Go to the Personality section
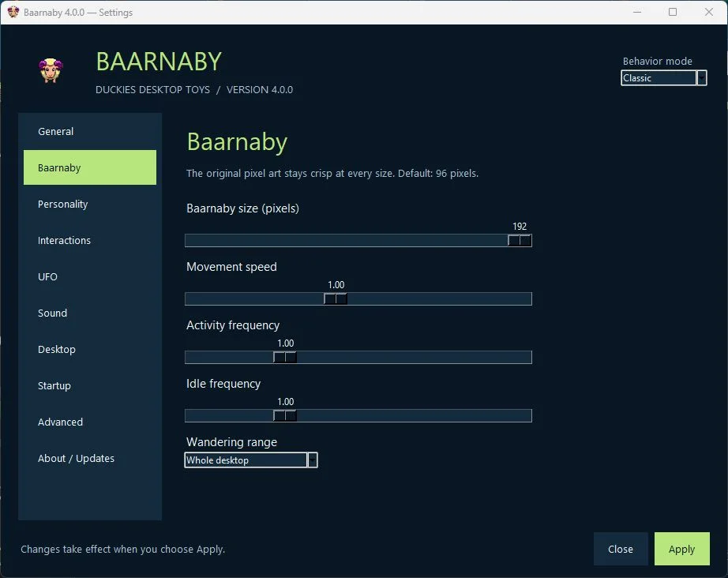728x578 pixels. pyautogui.click(x=89, y=204)
